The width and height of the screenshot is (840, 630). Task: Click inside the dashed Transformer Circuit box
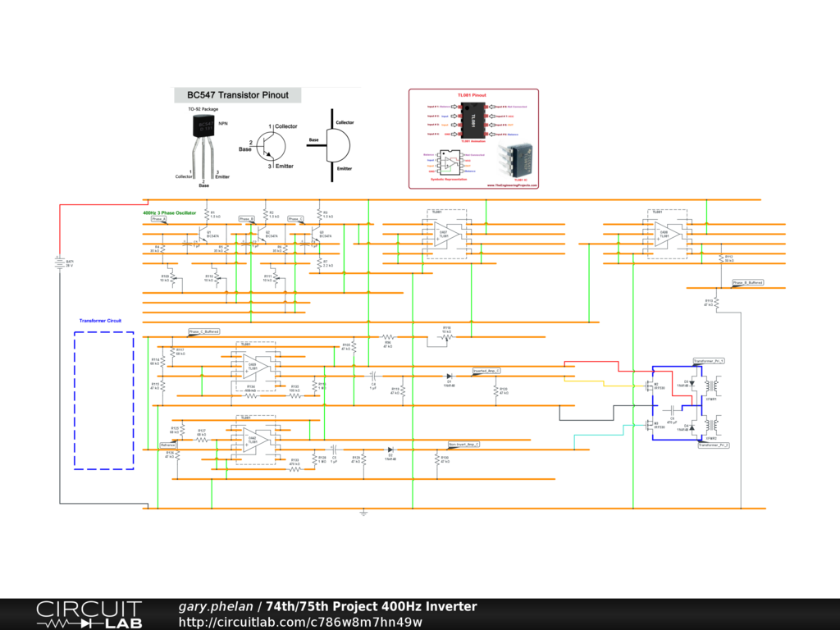tap(104, 400)
